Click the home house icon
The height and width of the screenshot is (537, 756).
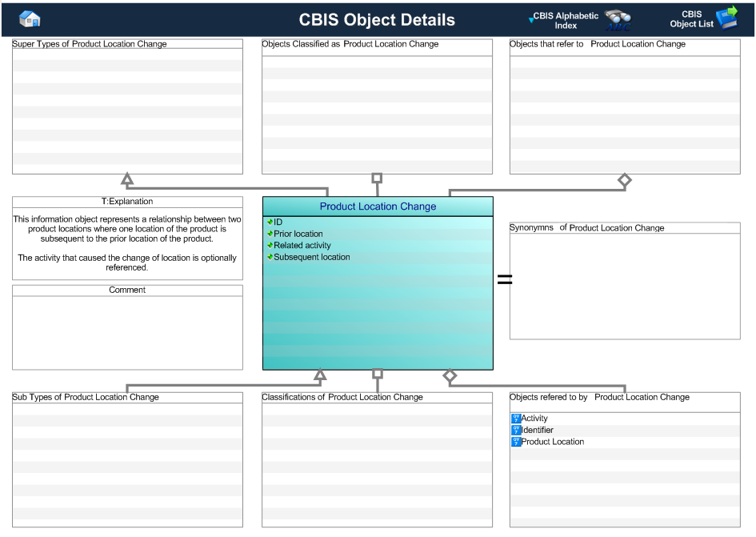(x=30, y=19)
